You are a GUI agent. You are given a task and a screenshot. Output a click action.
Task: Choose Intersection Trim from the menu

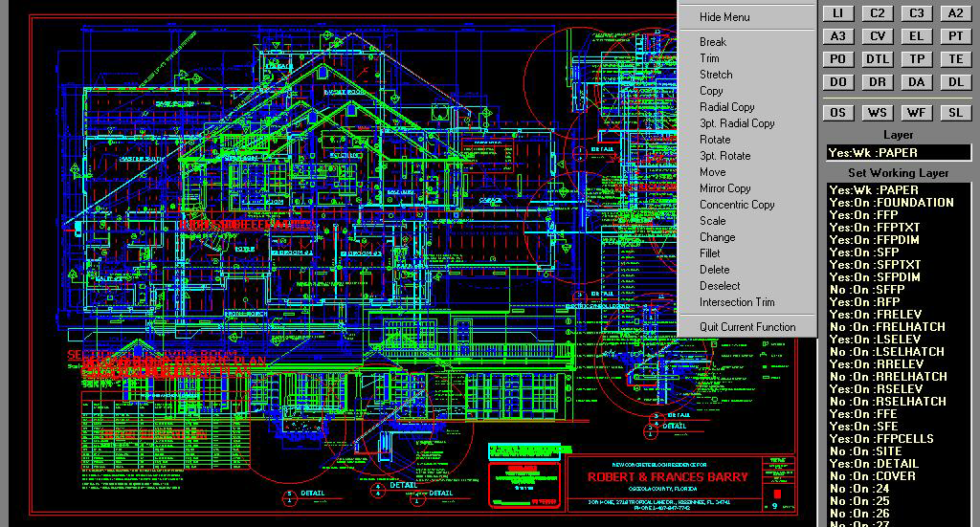(737, 302)
